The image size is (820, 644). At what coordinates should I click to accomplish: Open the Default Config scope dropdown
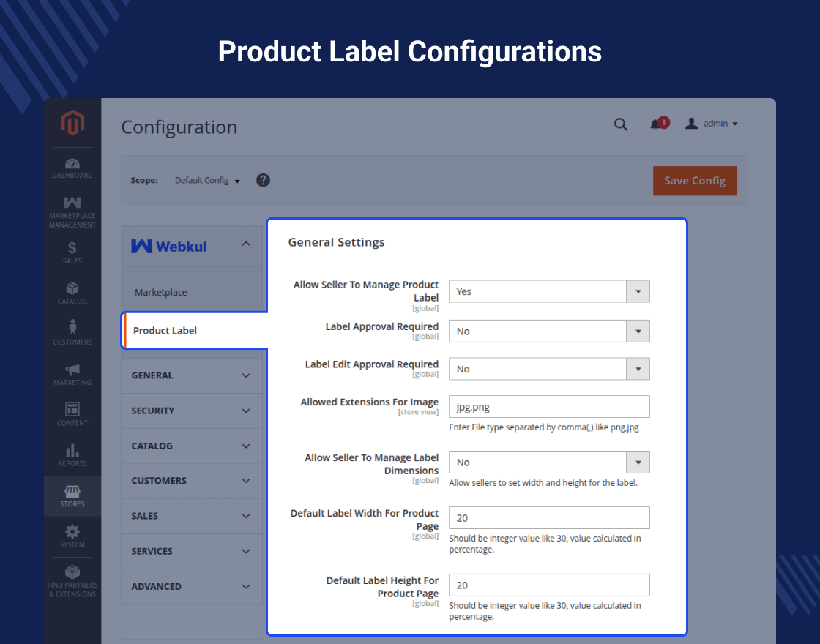[x=207, y=180]
